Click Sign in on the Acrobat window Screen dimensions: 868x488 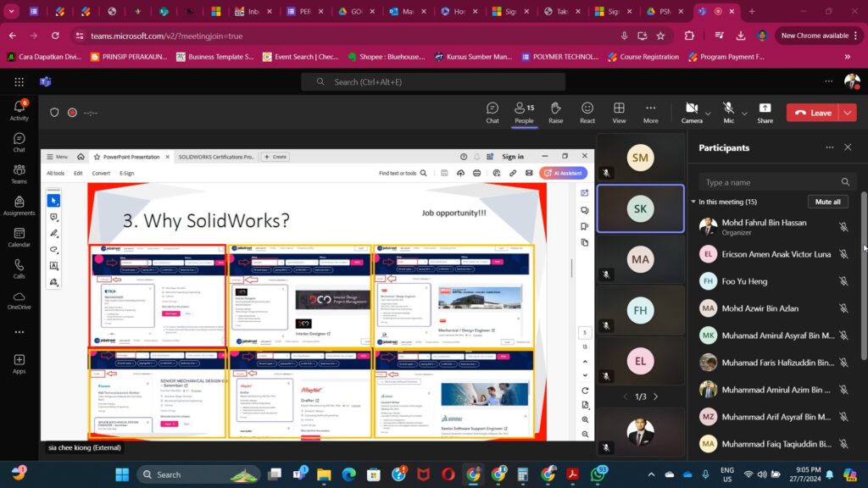point(513,157)
